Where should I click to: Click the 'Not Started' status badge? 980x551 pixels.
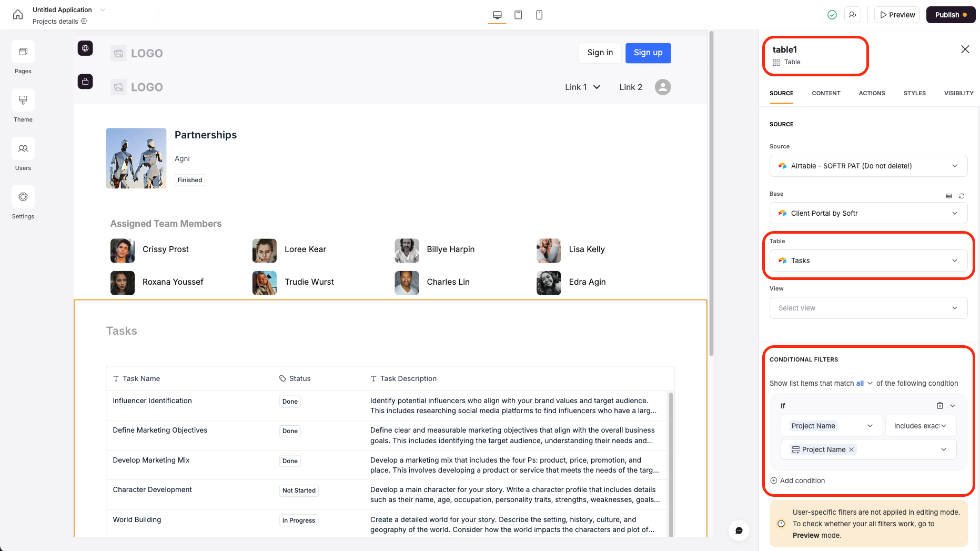click(299, 490)
